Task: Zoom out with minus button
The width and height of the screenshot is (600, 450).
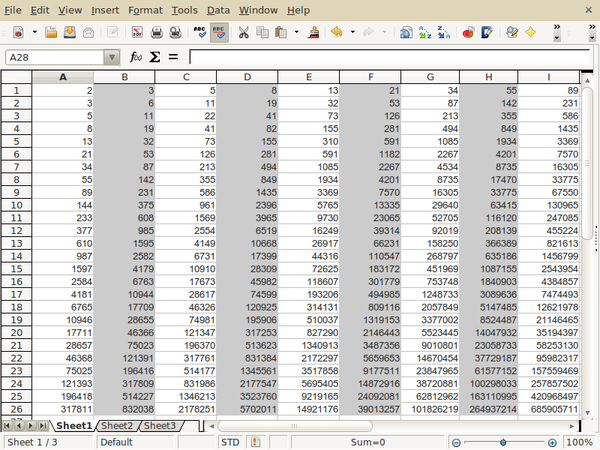Action: (x=456, y=443)
